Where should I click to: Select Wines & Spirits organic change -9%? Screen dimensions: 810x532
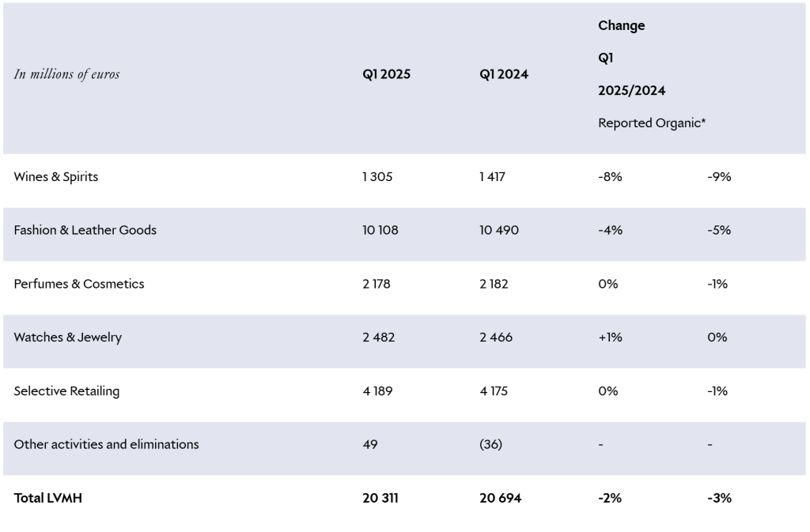[x=719, y=177]
